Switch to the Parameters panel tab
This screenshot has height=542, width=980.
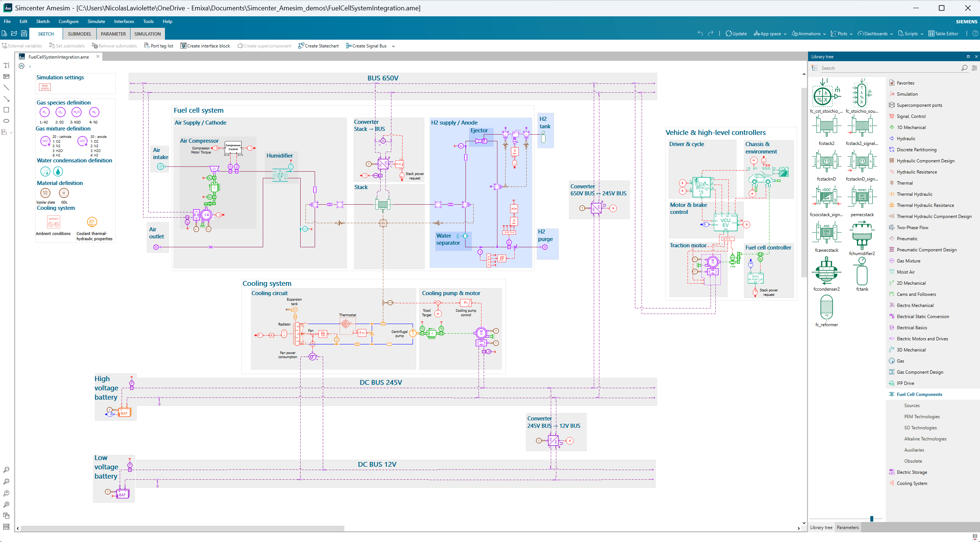pyautogui.click(x=848, y=528)
